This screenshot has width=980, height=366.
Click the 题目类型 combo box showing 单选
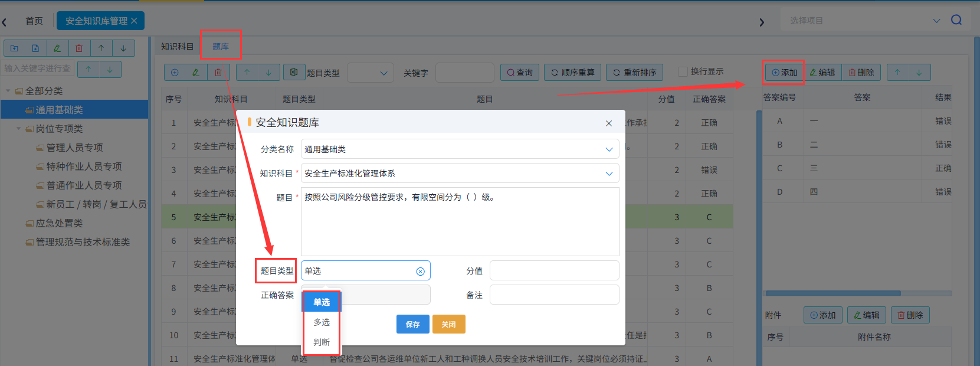tap(365, 271)
